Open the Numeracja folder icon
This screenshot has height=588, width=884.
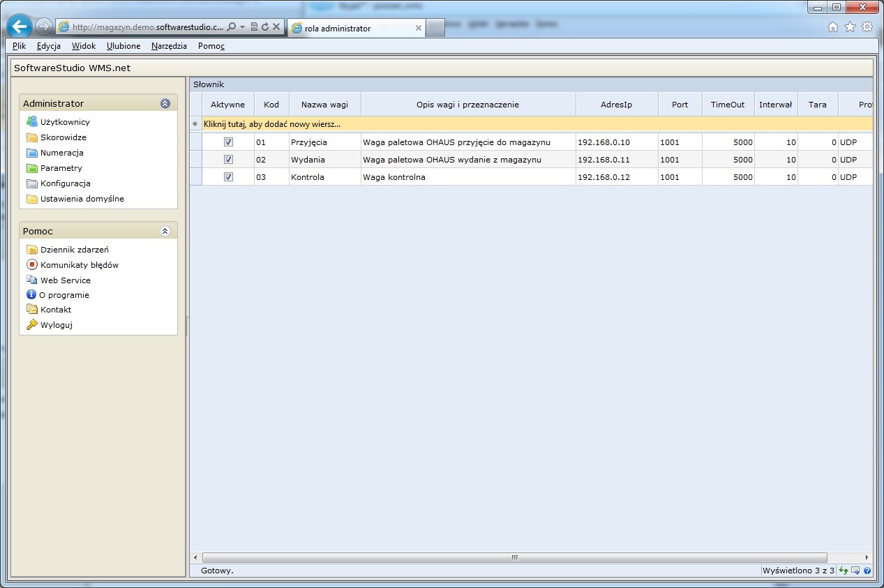tap(31, 153)
